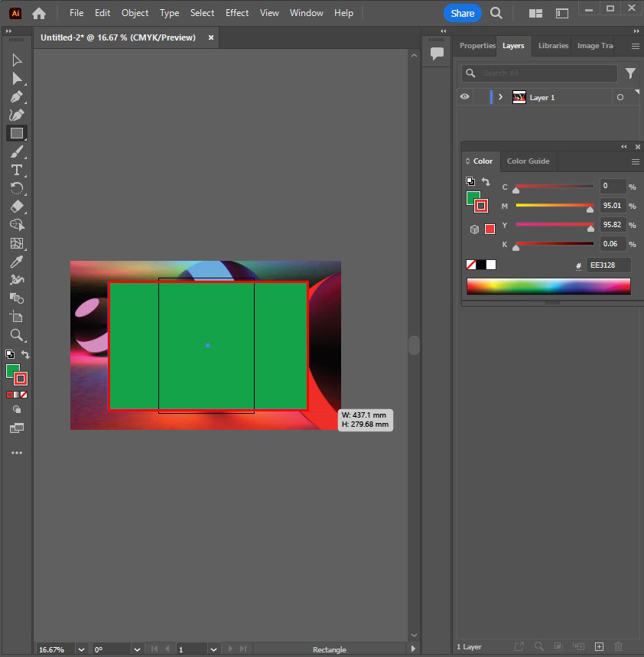Open the Effect menu
Screen dimensions: 644x657
pos(236,13)
